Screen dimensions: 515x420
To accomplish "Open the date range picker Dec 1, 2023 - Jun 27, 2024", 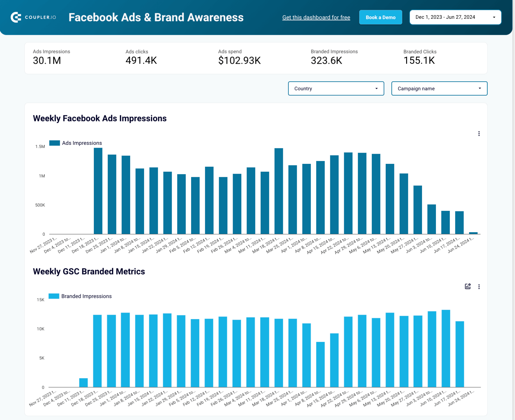I will tap(455, 17).
